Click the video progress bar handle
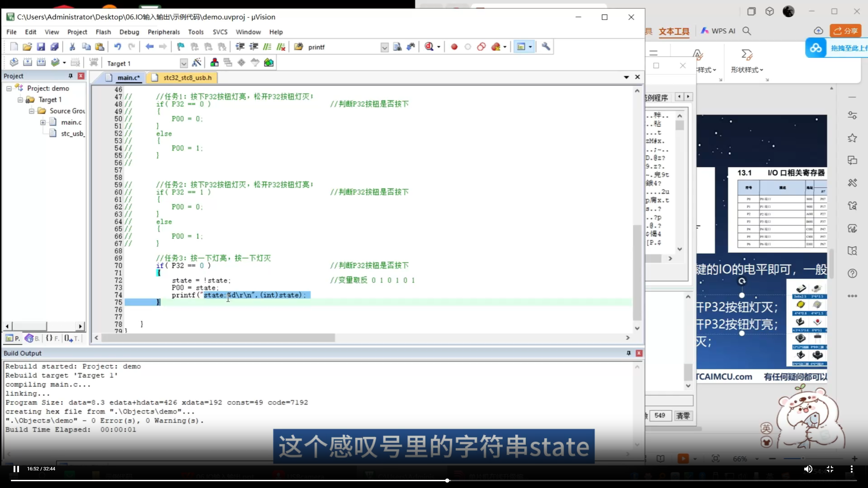Screen dimensions: 868x488 click(x=447, y=480)
